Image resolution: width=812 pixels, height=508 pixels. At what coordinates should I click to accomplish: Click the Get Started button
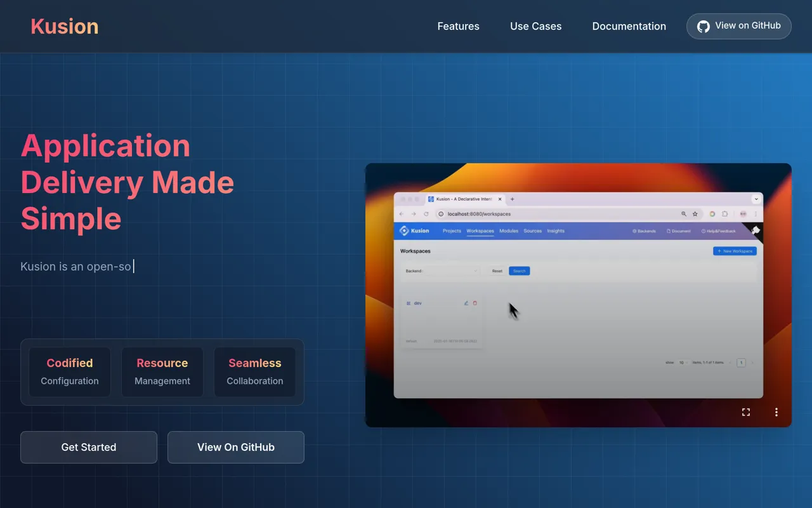click(x=89, y=447)
